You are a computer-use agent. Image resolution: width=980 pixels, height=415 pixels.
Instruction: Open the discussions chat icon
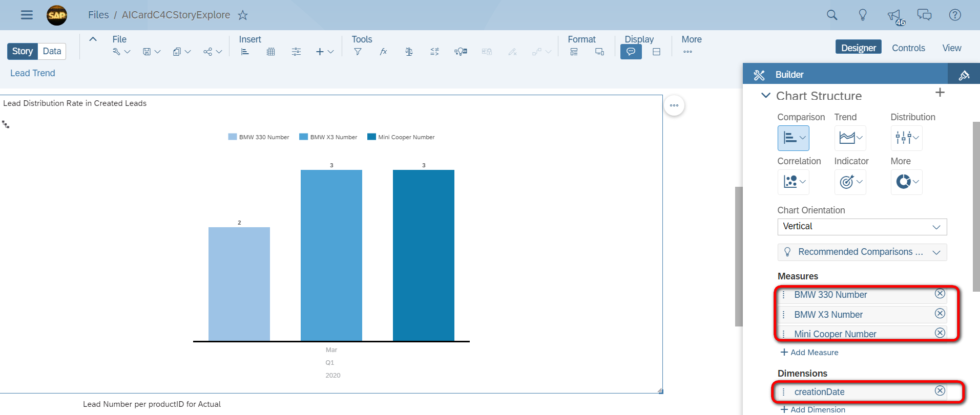(924, 15)
